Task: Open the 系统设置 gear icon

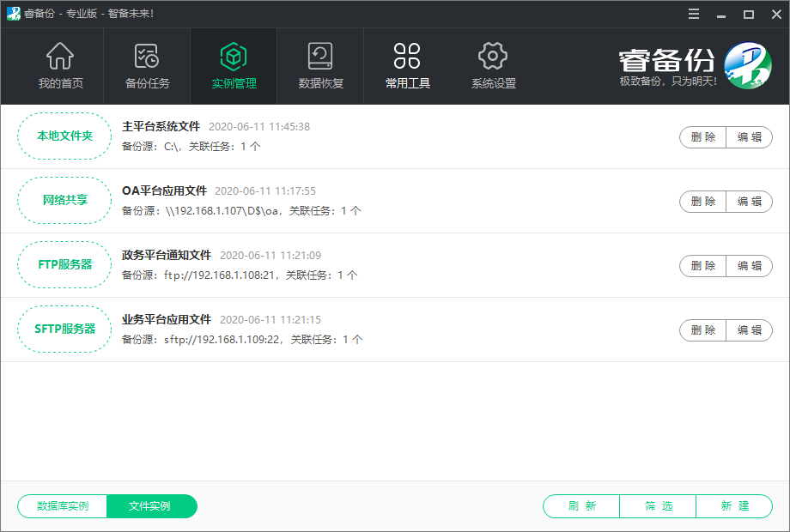Action: [x=493, y=57]
